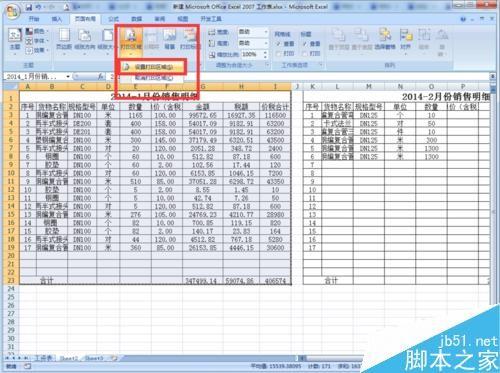Toggle Headings Print (打印) checkbox
This screenshot has width=500, height=373.
(304, 54)
